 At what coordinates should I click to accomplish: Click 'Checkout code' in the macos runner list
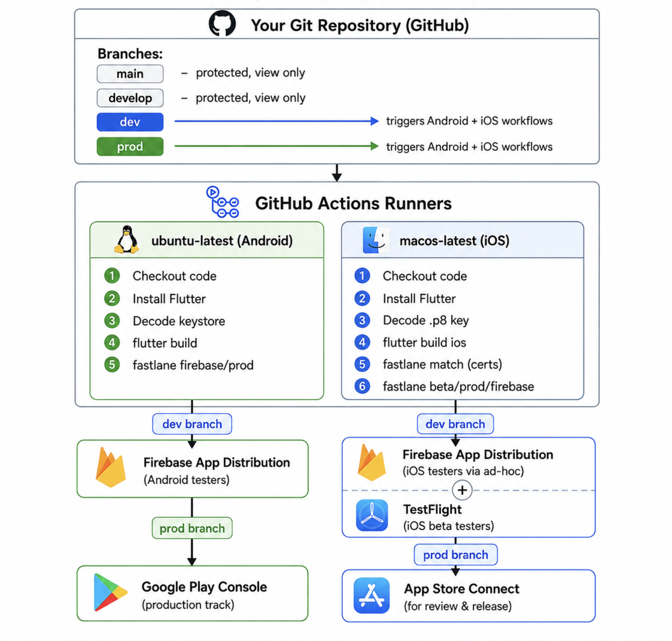pyautogui.click(x=425, y=276)
